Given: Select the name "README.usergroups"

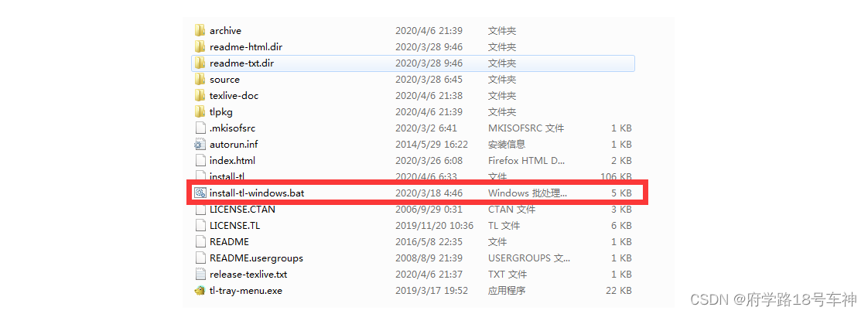Looking at the screenshot, I should point(256,258).
